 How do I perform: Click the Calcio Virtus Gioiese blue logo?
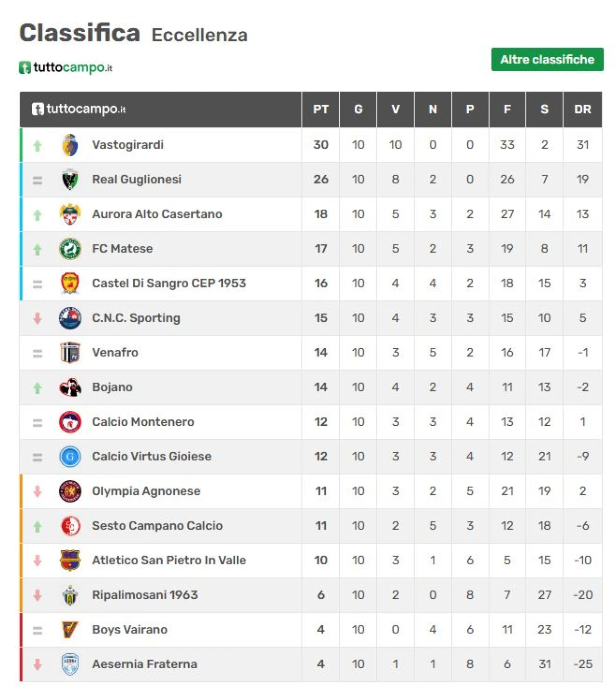pos(70,457)
